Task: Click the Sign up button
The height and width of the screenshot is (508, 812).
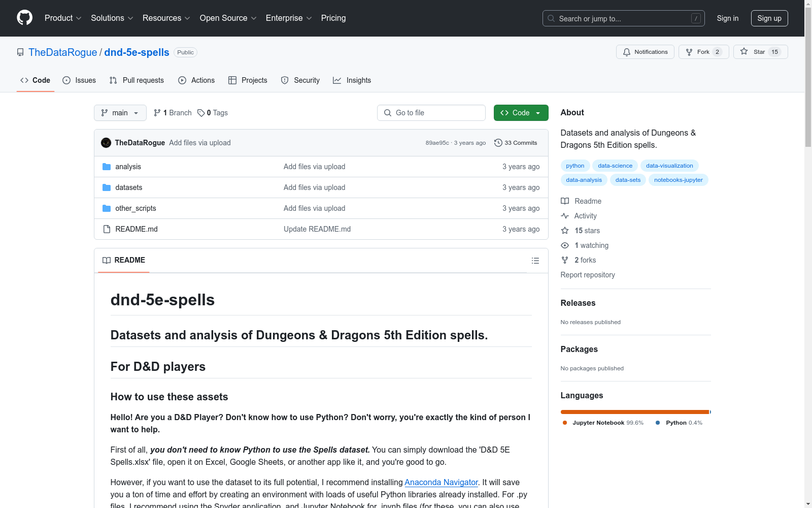Action: (x=769, y=18)
